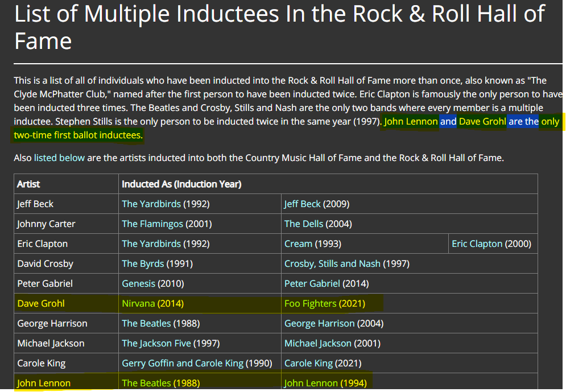Visit The Byrds link
The width and height of the screenshot is (566, 392).
pyautogui.click(x=143, y=263)
